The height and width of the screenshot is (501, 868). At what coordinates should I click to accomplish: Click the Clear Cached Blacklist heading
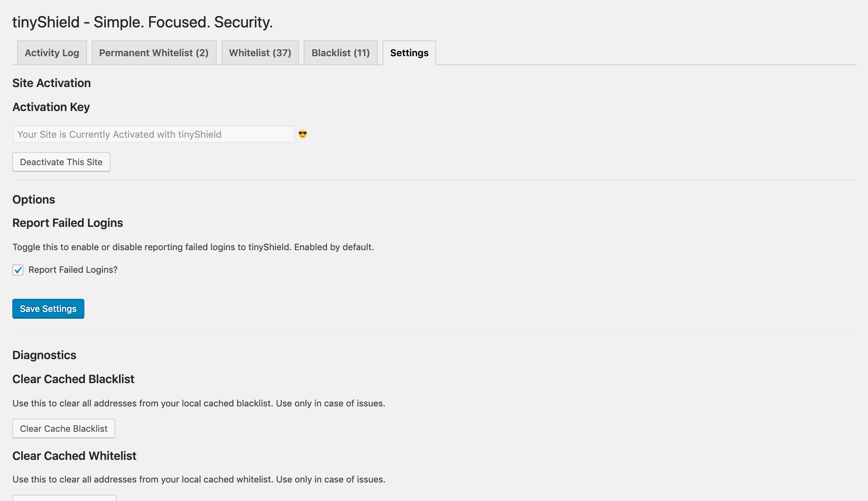point(73,379)
